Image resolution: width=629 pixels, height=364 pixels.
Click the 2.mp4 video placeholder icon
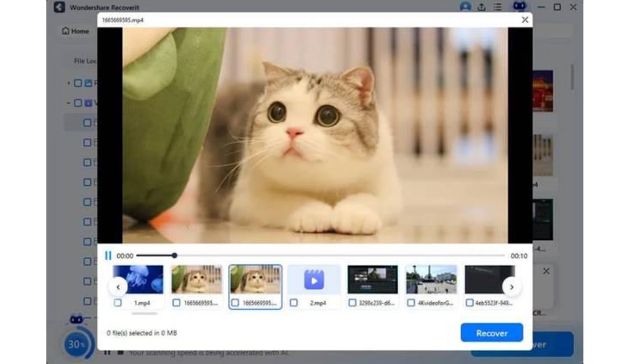click(x=314, y=280)
